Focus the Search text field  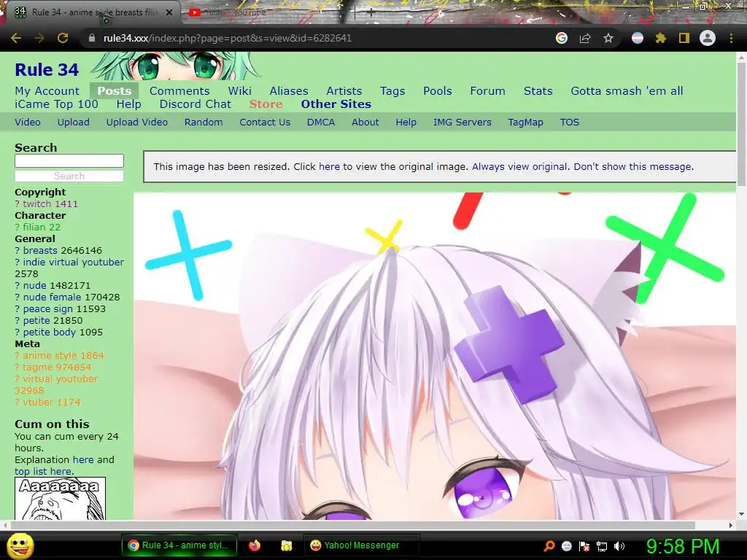point(69,161)
